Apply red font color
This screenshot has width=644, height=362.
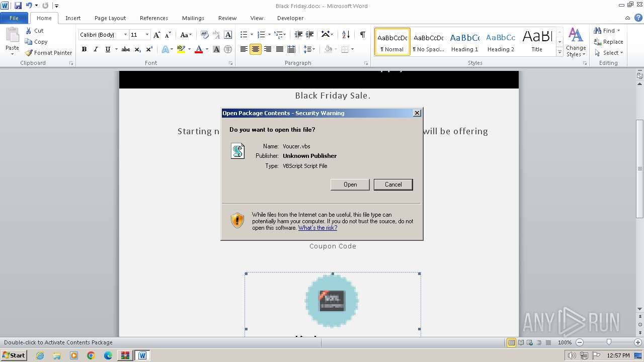coord(199,49)
